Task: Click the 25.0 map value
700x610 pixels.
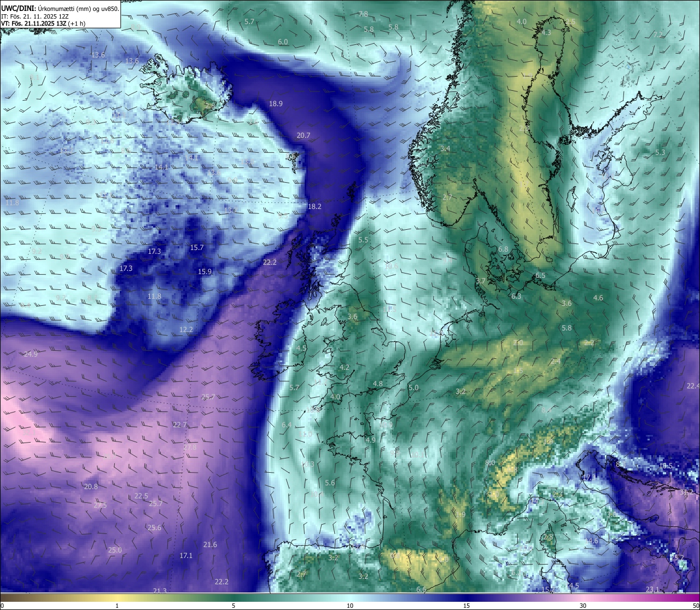Action: (x=114, y=550)
